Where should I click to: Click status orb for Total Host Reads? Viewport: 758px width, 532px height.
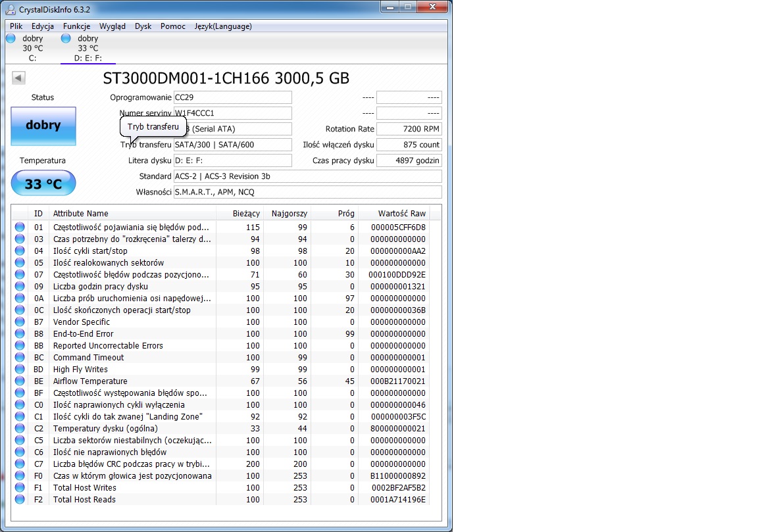[x=20, y=499]
